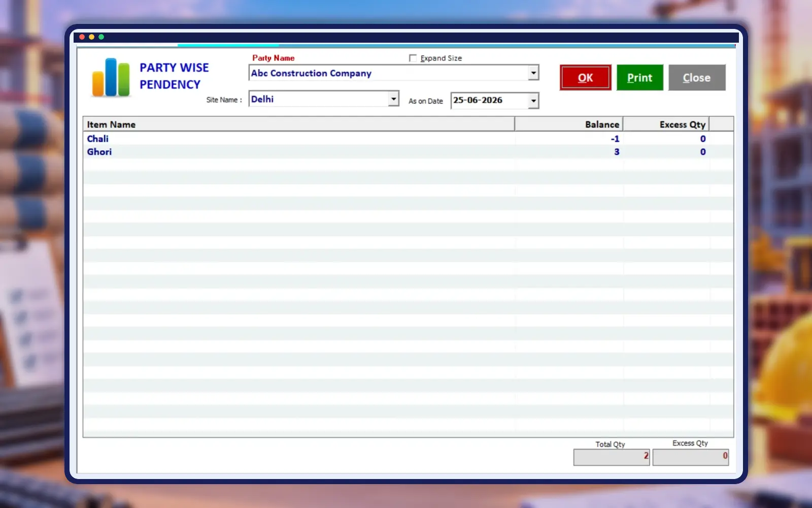Screen dimensions: 812x508
Task: Click Chali's balance value -1
Action: point(615,139)
